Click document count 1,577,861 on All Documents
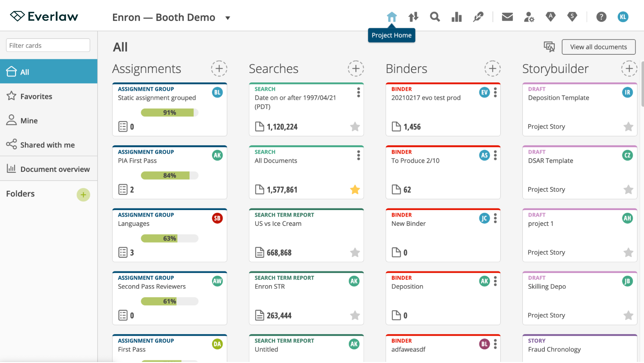 [x=282, y=190]
